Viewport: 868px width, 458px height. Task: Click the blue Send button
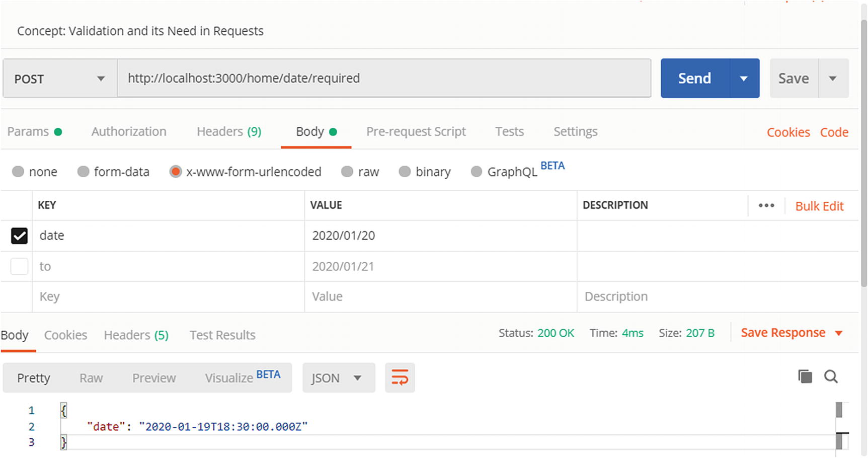click(x=694, y=79)
